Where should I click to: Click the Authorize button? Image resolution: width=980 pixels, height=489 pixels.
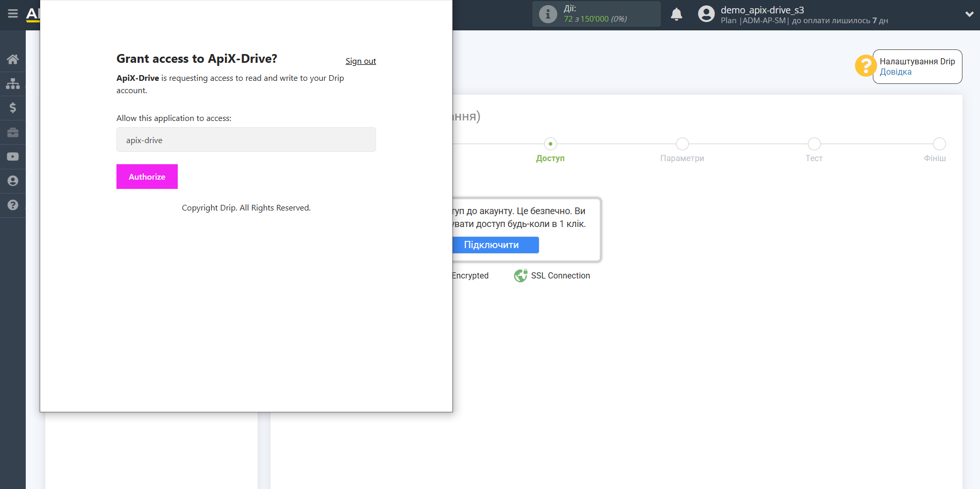tap(147, 177)
